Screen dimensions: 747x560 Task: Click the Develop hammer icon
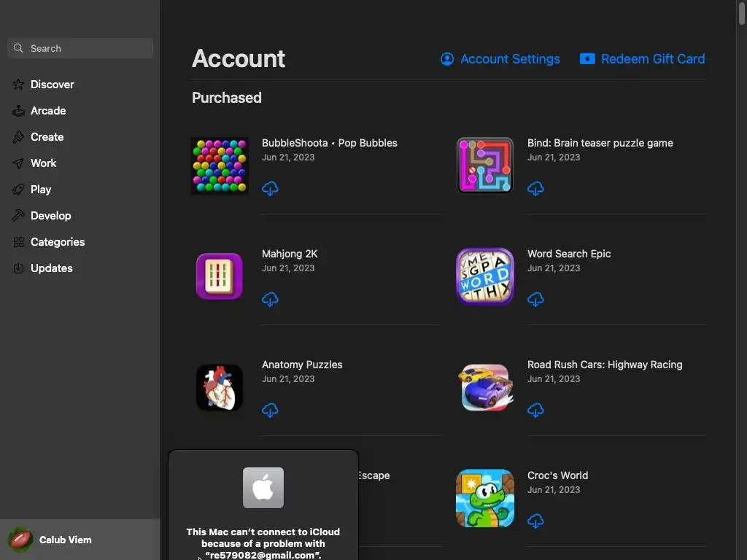tap(18, 215)
